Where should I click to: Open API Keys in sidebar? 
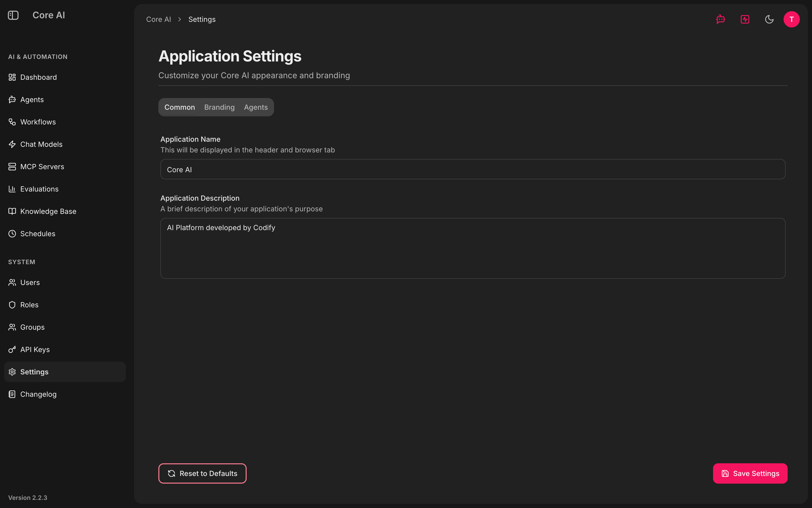(x=65, y=350)
